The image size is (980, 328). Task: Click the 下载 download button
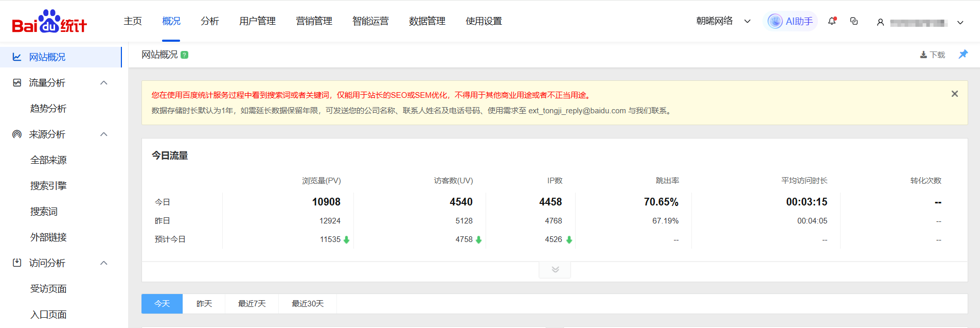(x=933, y=55)
